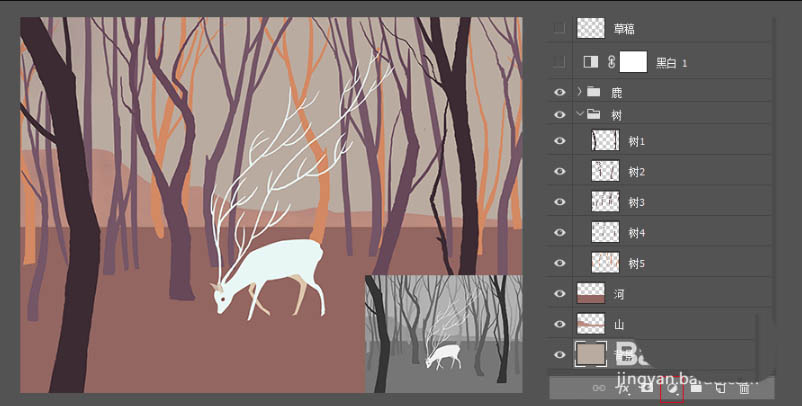This screenshot has width=802, height=406.
Task: Hide the 树2 layer
Action: click(560, 171)
